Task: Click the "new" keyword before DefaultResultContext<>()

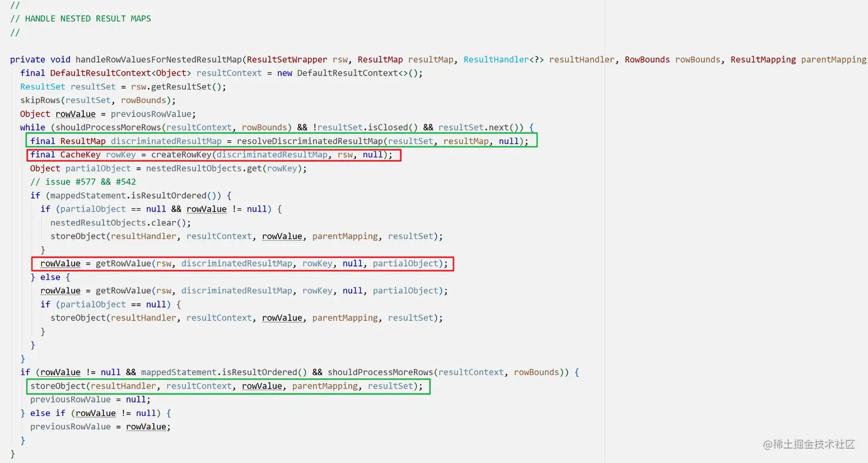Action: pos(285,73)
